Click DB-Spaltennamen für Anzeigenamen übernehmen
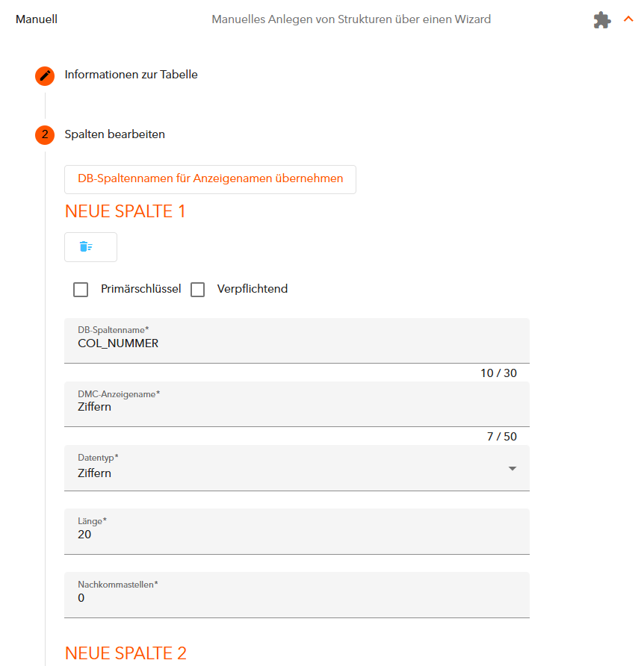This screenshot has height=666, width=644. (x=210, y=179)
